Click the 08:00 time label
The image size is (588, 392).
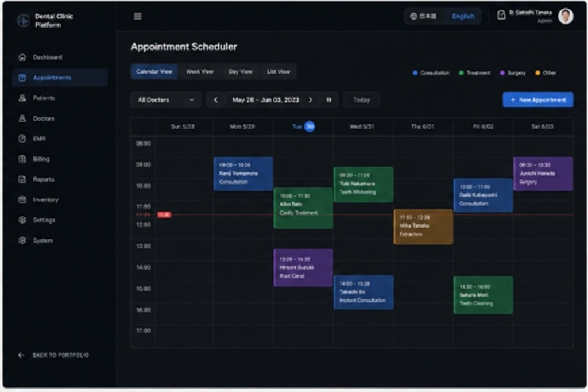click(x=143, y=144)
